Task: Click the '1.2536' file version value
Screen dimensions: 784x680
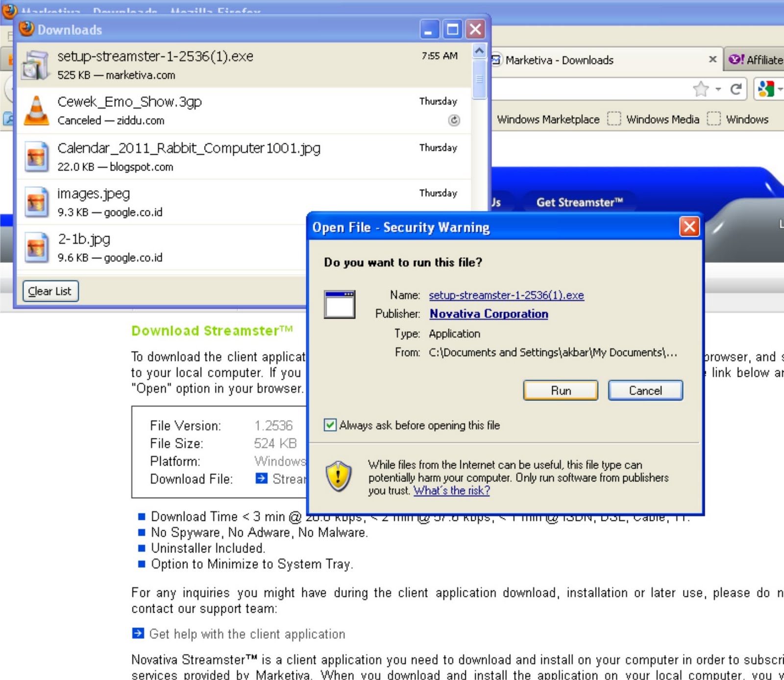Action: tap(273, 425)
